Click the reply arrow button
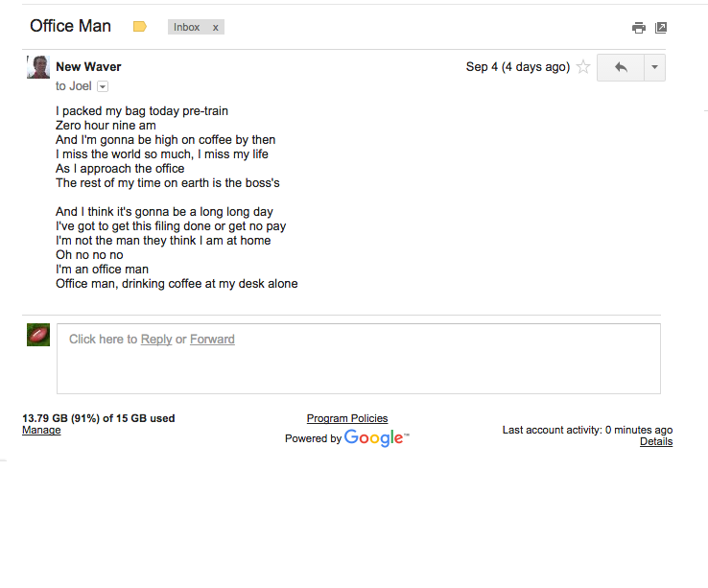 point(621,68)
